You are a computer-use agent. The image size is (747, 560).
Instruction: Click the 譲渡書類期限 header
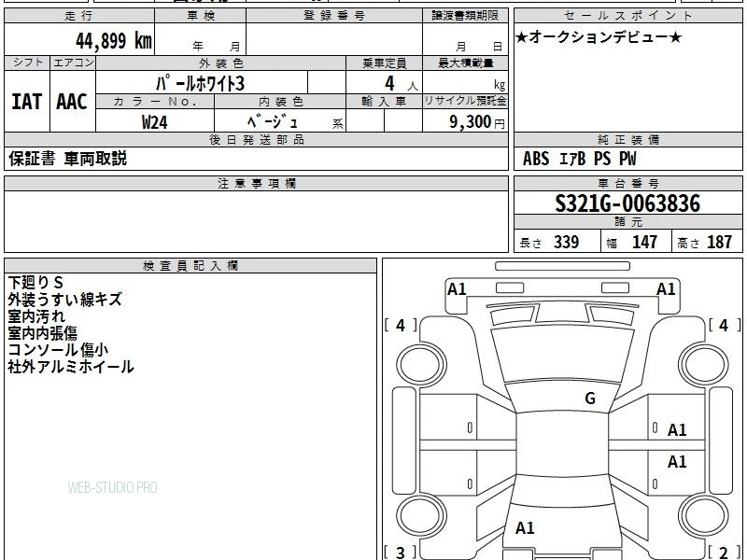coord(465,16)
